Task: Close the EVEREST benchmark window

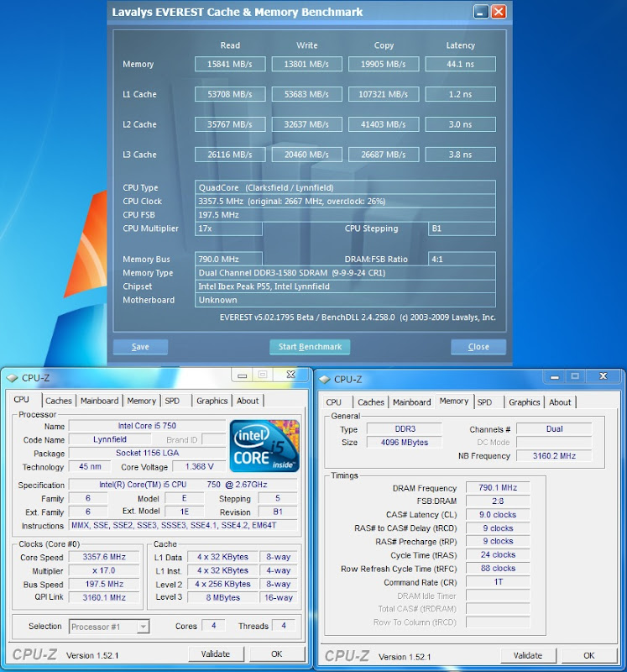Action: (x=498, y=12)
